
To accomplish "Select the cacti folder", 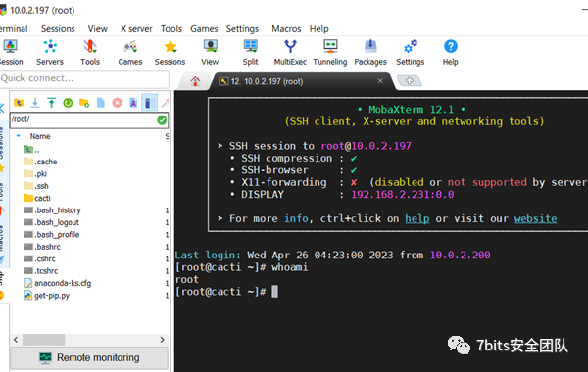I will (x=37, y=198).
